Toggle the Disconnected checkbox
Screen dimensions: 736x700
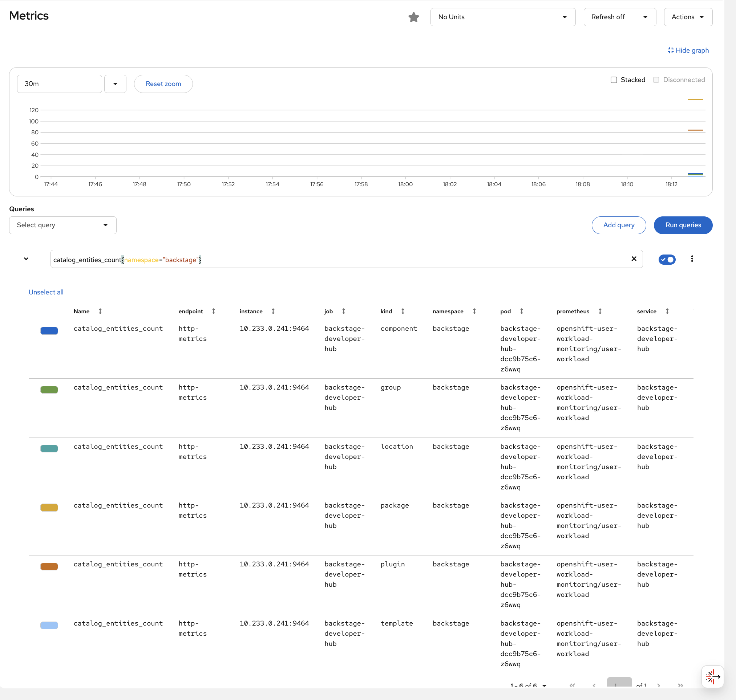656,80
